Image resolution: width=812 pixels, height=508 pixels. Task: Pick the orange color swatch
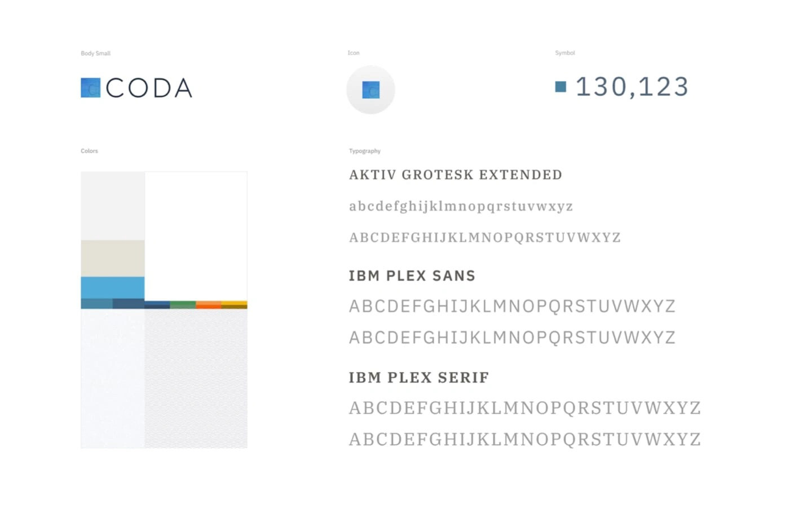click(x=209, y=305)
